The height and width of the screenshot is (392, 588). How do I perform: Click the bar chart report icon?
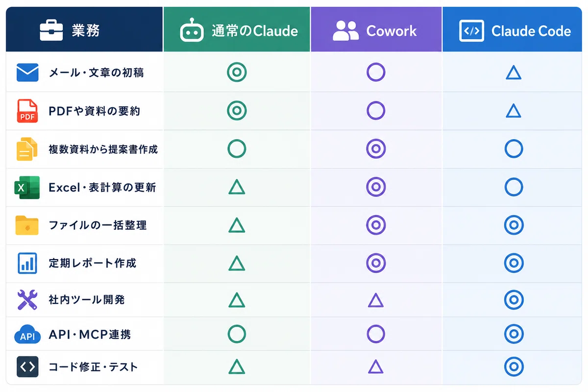(27, 263)
